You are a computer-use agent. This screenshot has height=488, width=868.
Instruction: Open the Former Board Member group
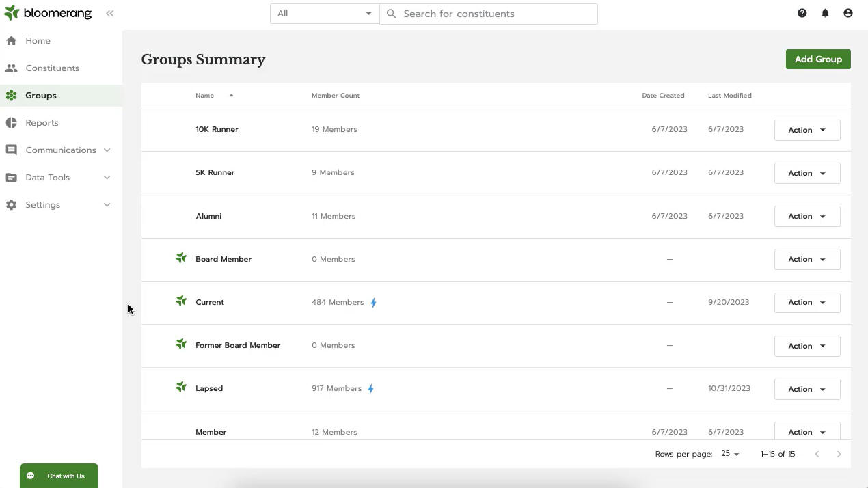238,345
